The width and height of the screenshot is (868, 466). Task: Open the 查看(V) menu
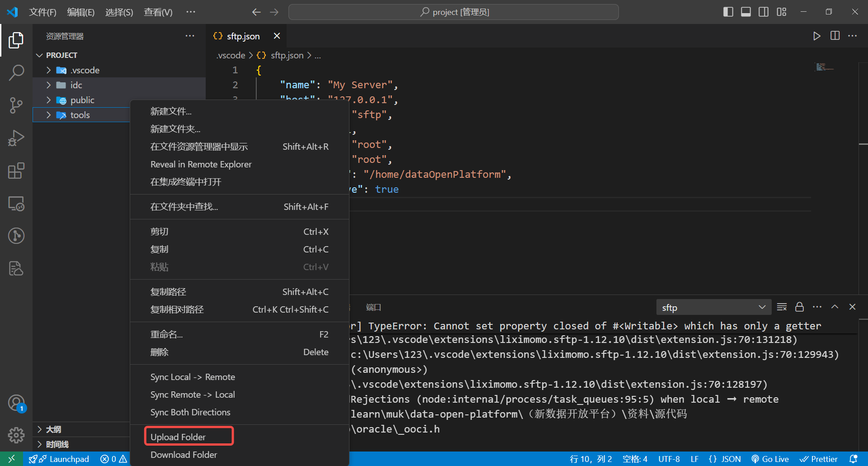[158, 12]
